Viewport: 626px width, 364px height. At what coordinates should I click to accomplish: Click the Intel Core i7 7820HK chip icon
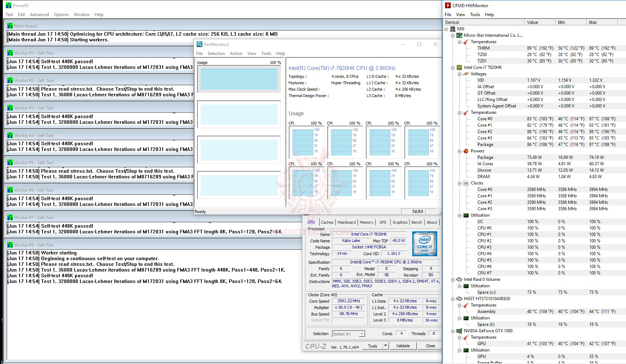pos(459,67)
